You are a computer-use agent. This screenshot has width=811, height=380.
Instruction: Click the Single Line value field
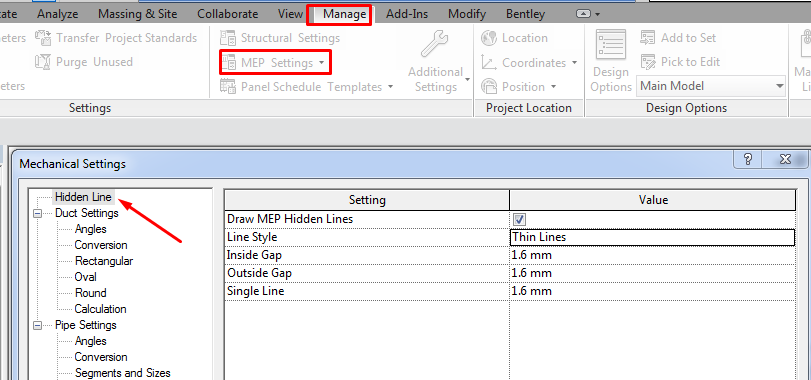tap(652, 291)
